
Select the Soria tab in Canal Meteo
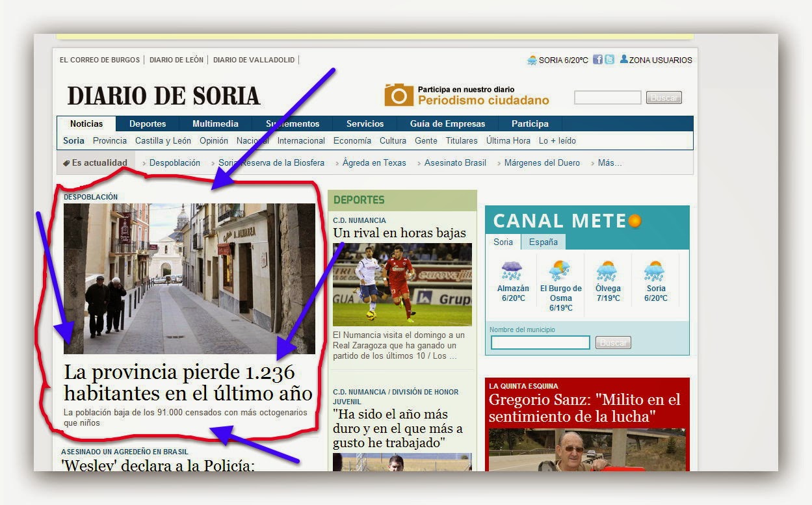click(503, 242)
